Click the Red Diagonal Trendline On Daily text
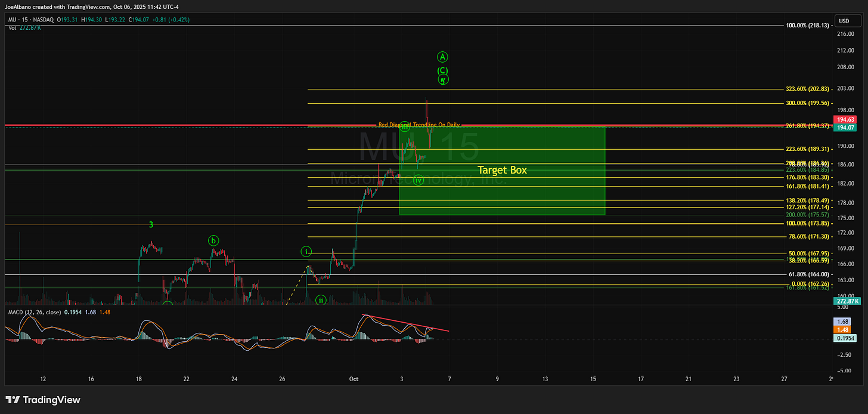Screen dimensions: 868x414 tap(419, 125)
